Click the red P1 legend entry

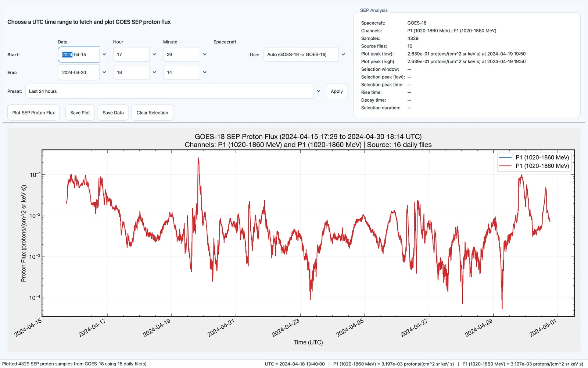(x=534, y=166)
